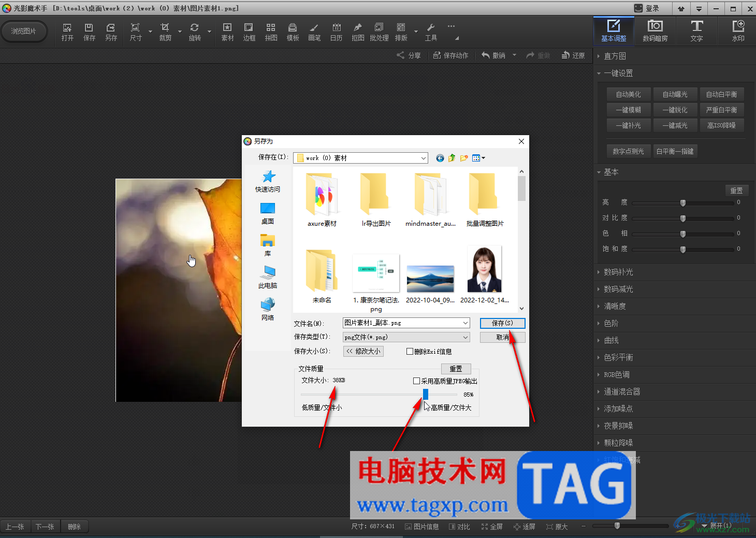Click the 分享 (Share) icon

pos(409,55)
